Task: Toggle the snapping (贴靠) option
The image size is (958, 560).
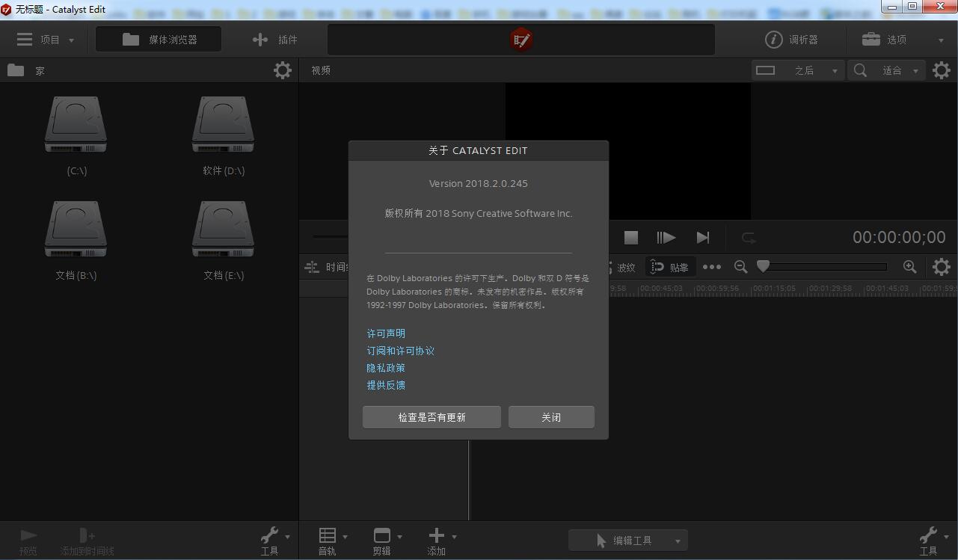Action: point(669,267)
